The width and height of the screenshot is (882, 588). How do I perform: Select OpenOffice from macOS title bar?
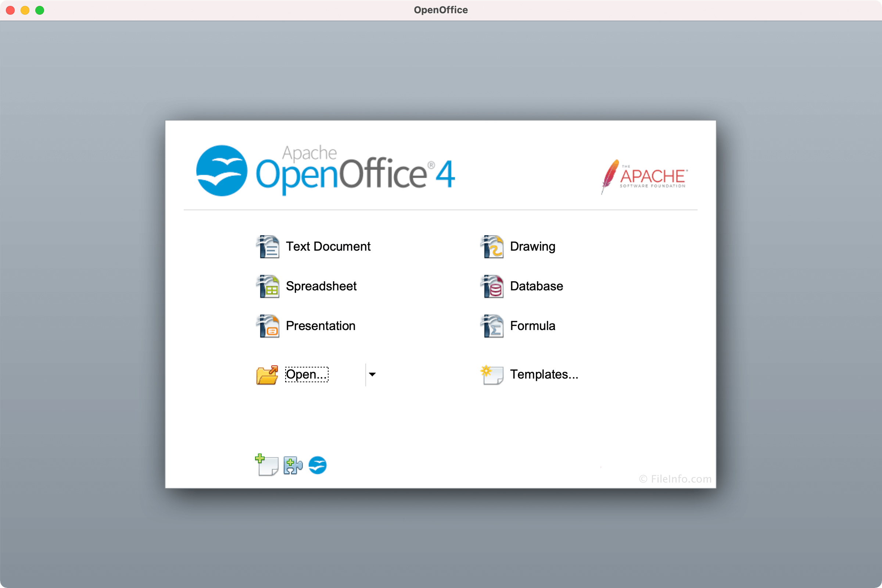point(441,10)
